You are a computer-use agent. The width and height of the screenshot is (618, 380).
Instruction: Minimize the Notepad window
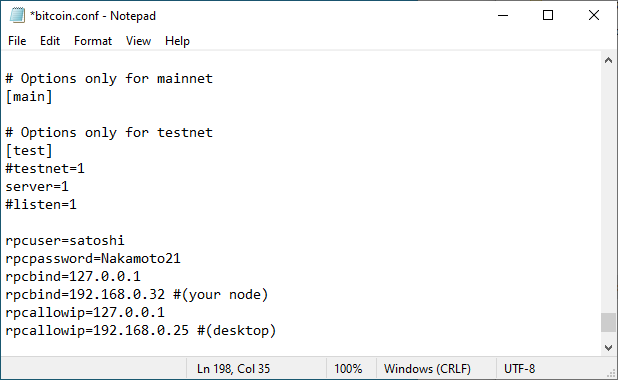[x=503, y=16]
